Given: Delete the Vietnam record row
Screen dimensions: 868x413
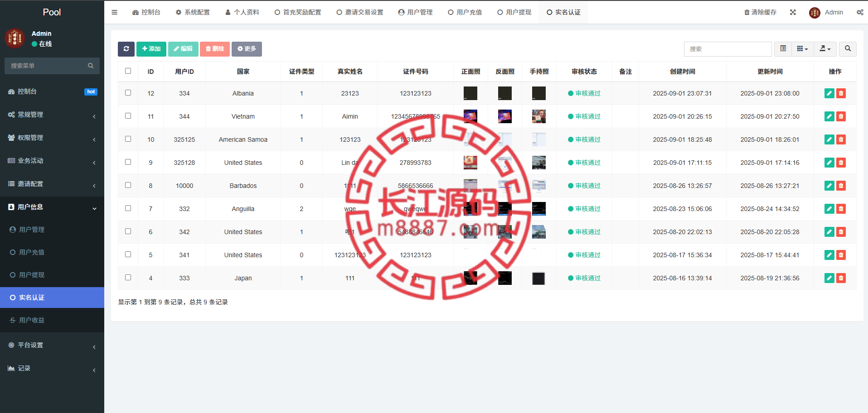Looking at the screenshot, I should [x=841, y=116].
